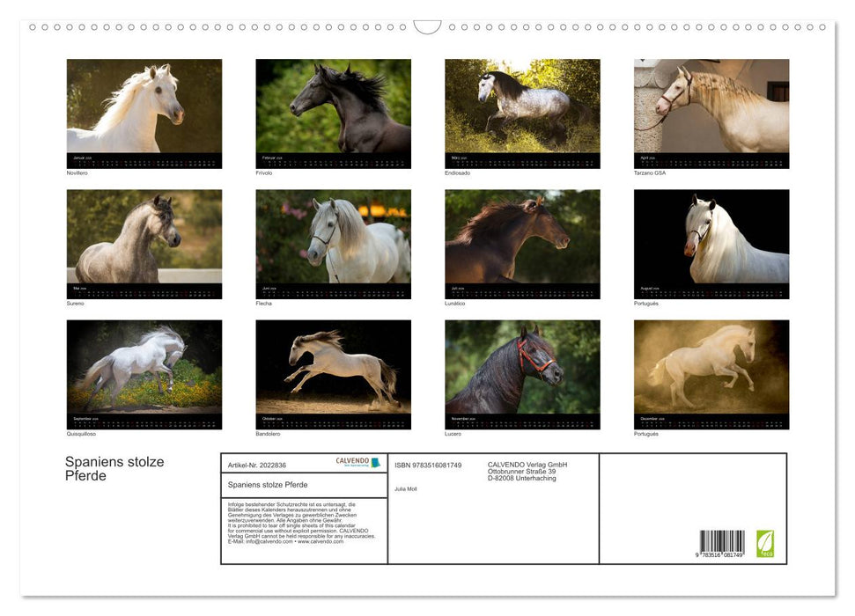Select the April braided-mane horse photo
The image size is (855, 616).
pos(711,106)
